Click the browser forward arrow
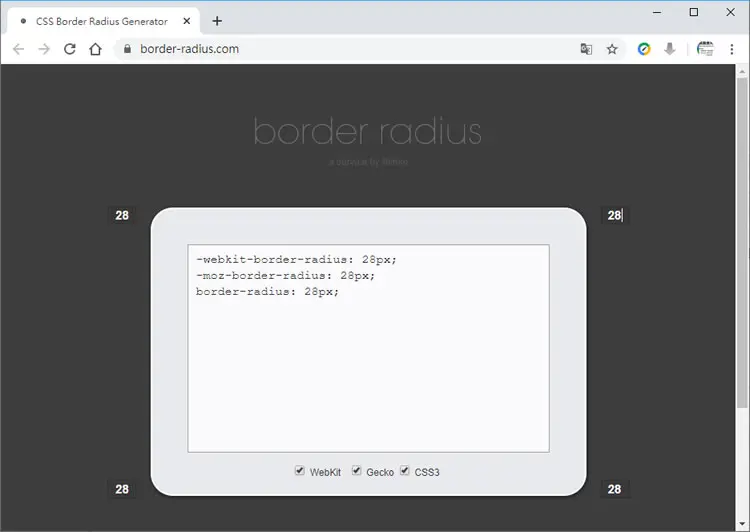The image size is (750, 532). click(x=44, y=49)
